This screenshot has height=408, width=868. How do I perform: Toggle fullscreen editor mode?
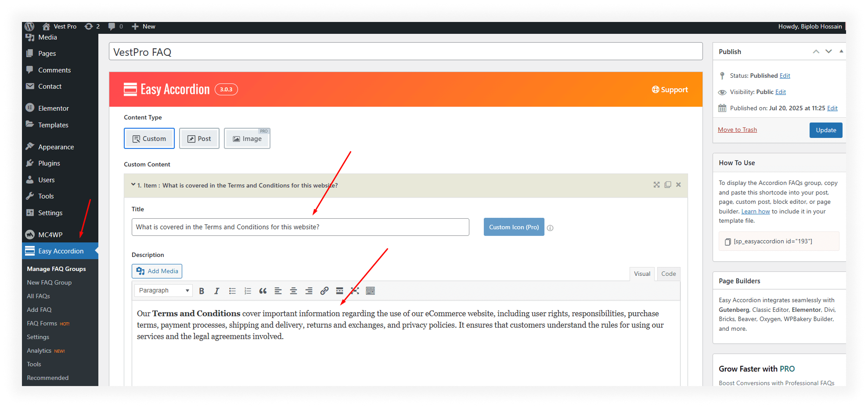click(355, 291)
